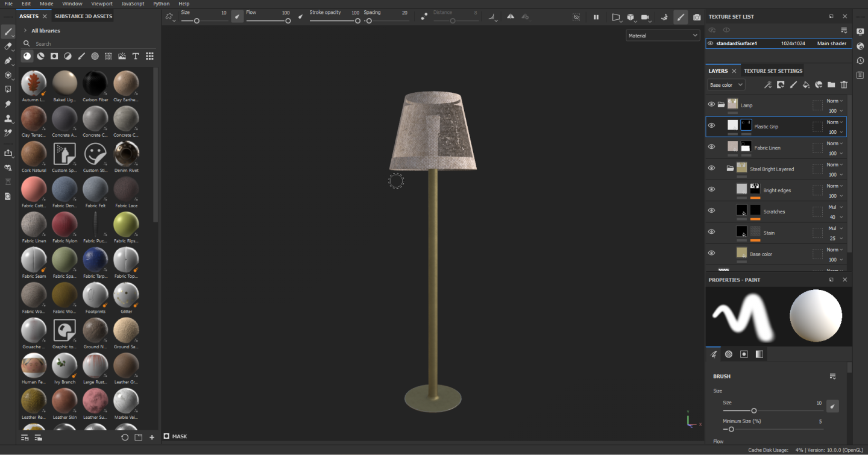Click the Add effect magic wand icon
Screen dimensions: 868x455
tap(768, 85)
